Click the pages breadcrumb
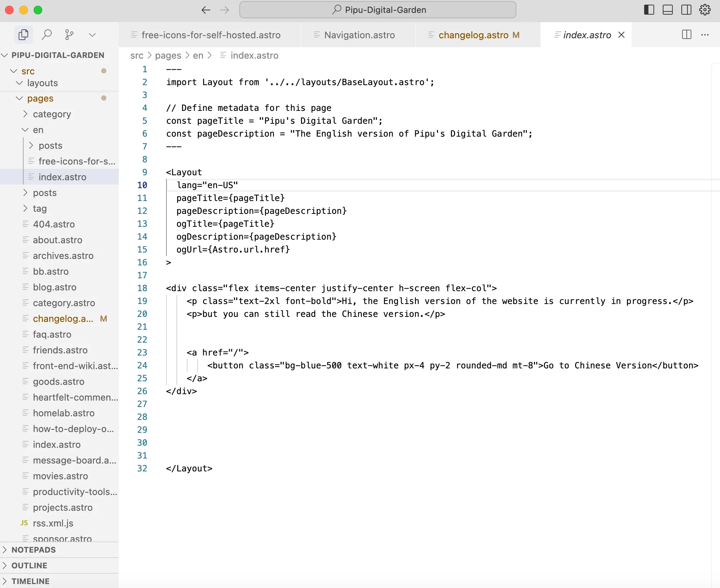 (x=168, y=55)
